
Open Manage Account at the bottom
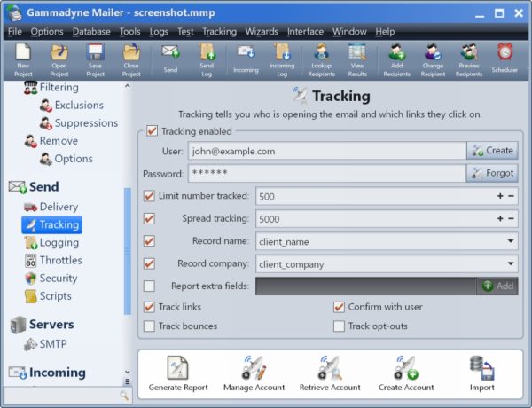[254, 373]
